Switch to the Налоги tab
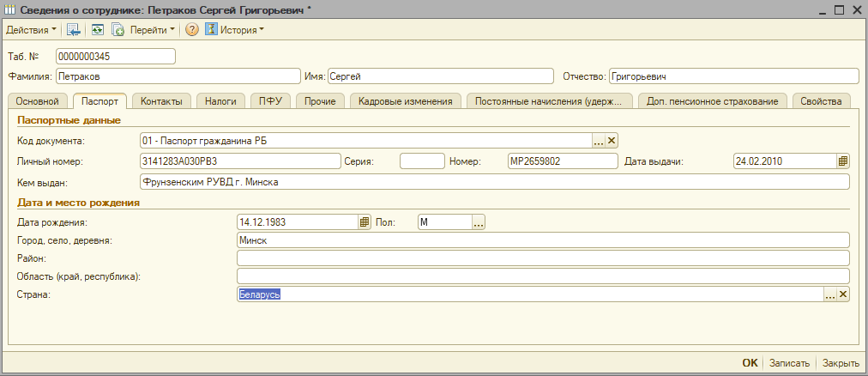Screen dimensions: 868x376 220,101
